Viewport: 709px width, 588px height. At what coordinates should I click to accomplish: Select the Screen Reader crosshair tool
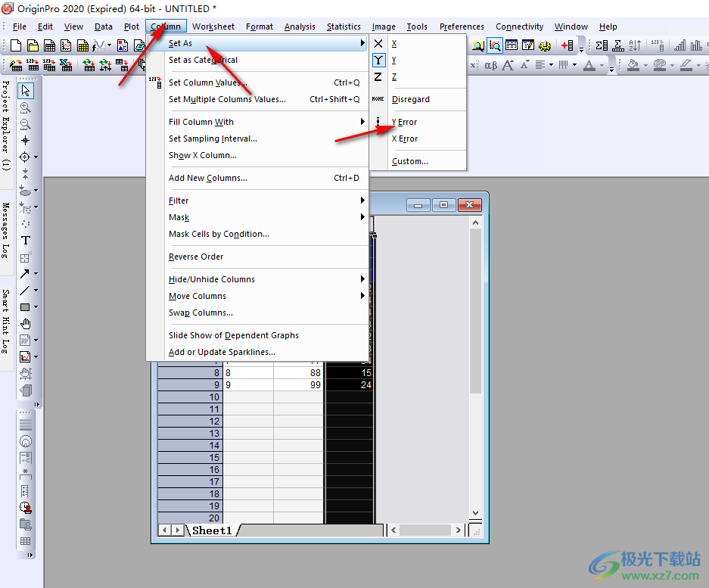coord(25,141)
